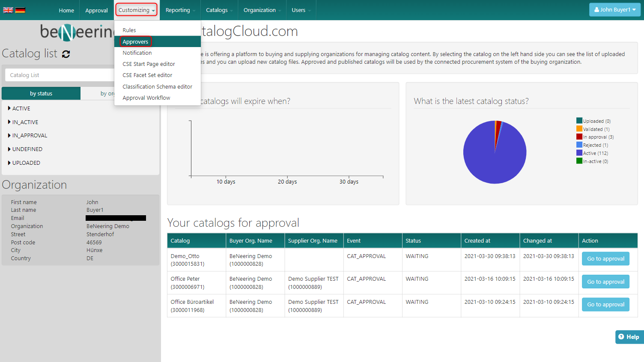Expand the IN_APPROVAL status node

pyautogui.click(x=9, y=135)
